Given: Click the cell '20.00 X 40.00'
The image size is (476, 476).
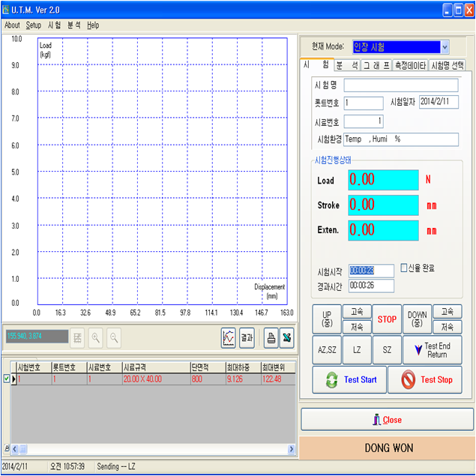Looking at the screenshot, I should click(156, 379).
